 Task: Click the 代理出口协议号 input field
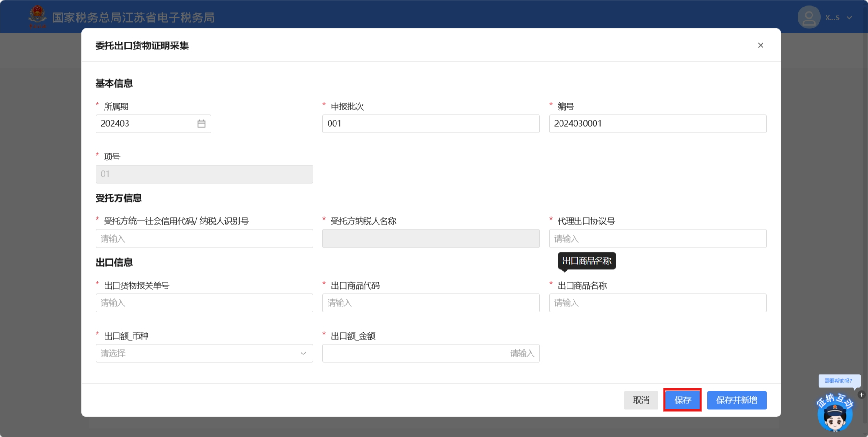[657, 239]
